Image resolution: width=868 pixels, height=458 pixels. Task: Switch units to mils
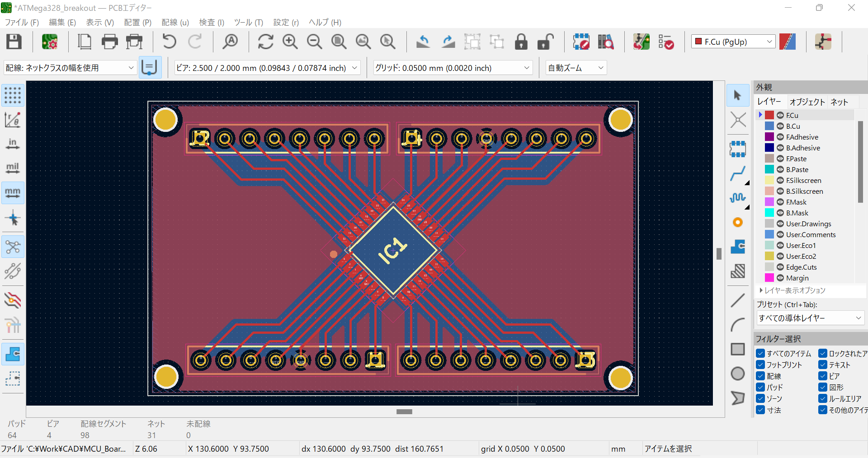point(13,168)
